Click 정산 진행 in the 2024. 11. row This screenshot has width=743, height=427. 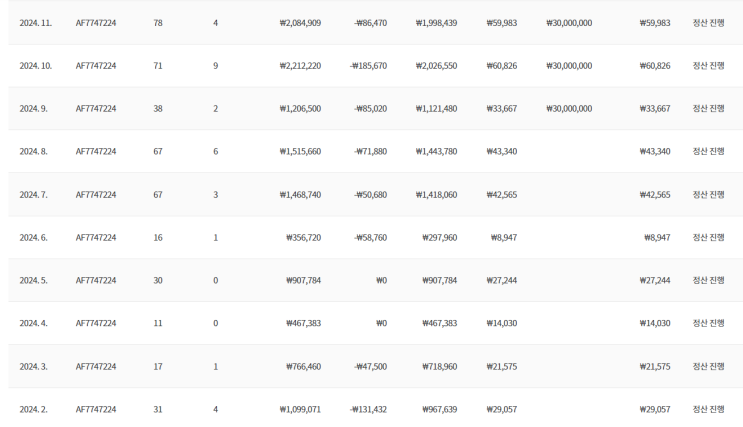[708, 23]
